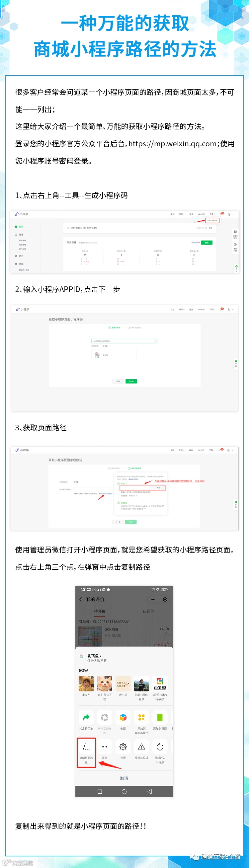Viewport: 249px width, 868px height.
Task: Open 工具 dropdown in step-three screenshot
Action: (x=211, y=450)
